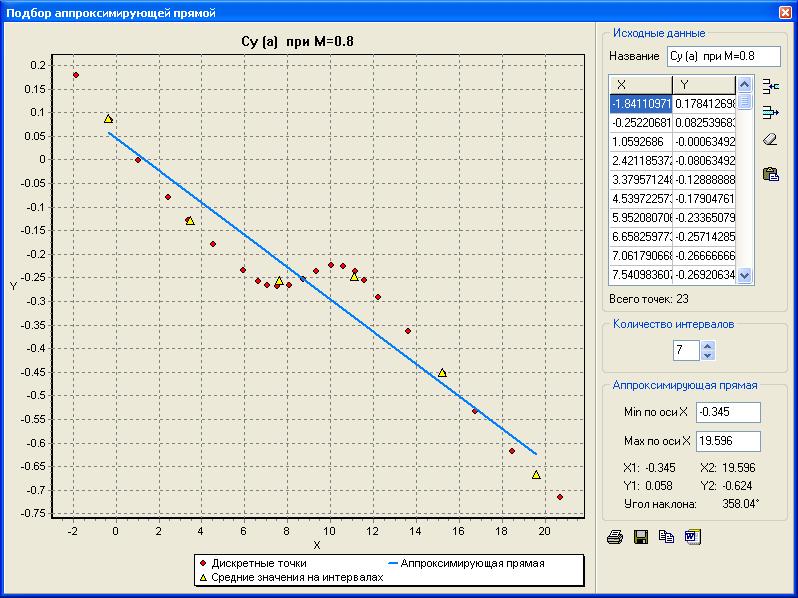This screenshot has height=598, width=798.
Task: Select the Y column header
Action: [704, 85]
